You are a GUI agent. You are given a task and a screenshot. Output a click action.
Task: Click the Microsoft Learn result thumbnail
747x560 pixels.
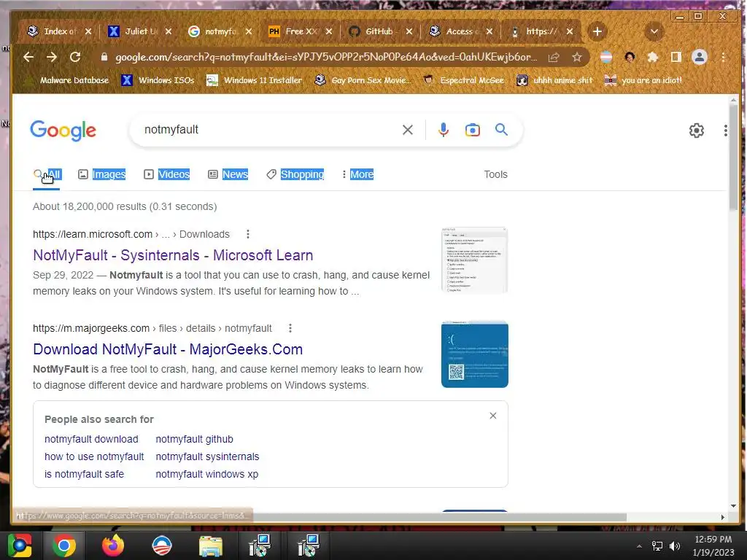(x=474, y=260)
